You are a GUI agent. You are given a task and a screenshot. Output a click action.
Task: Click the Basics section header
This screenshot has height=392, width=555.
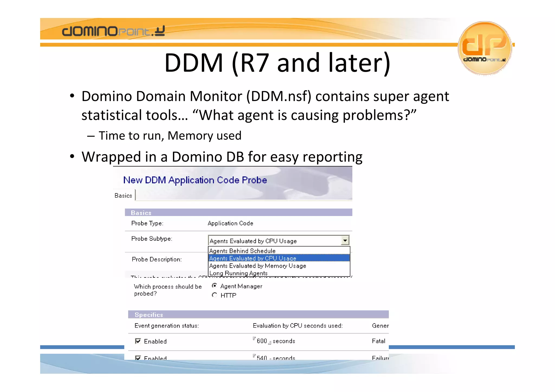[x=238, y=213]
